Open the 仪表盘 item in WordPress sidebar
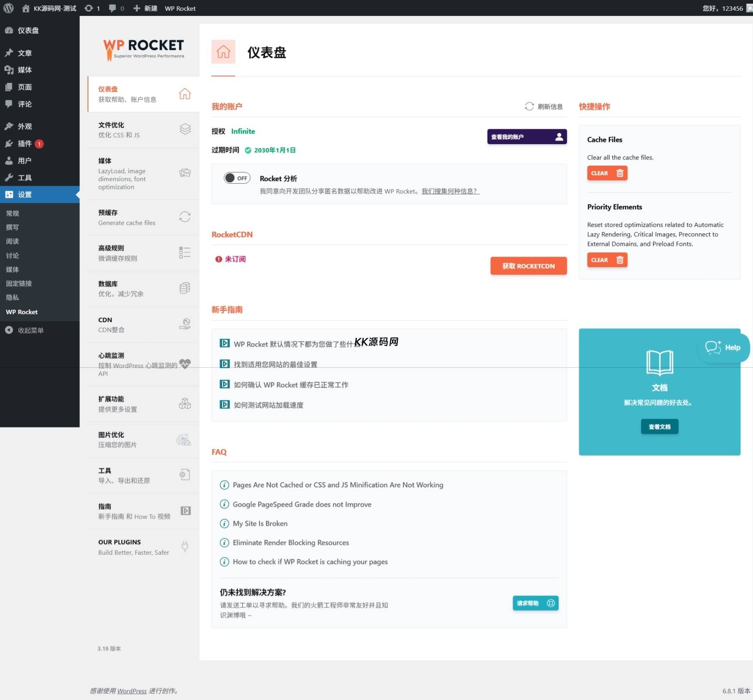 tap(39, 30)
